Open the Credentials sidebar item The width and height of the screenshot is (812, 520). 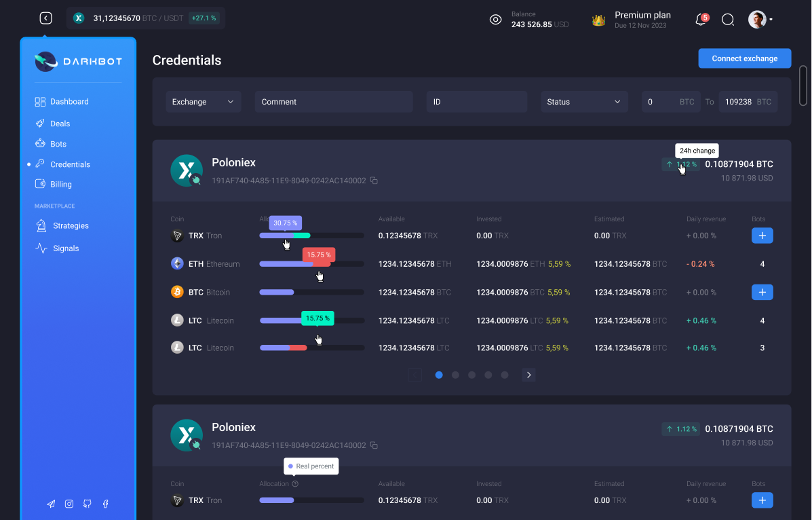pos(69,164)
